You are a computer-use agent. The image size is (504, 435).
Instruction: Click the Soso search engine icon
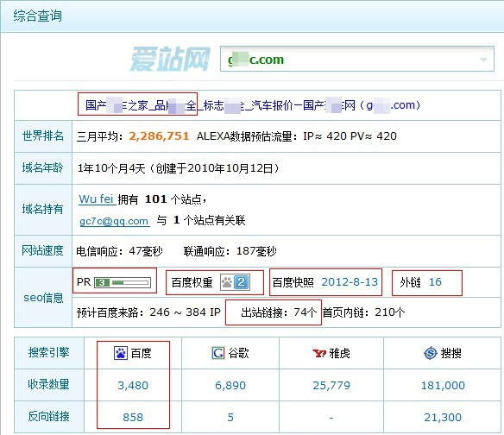431,353
